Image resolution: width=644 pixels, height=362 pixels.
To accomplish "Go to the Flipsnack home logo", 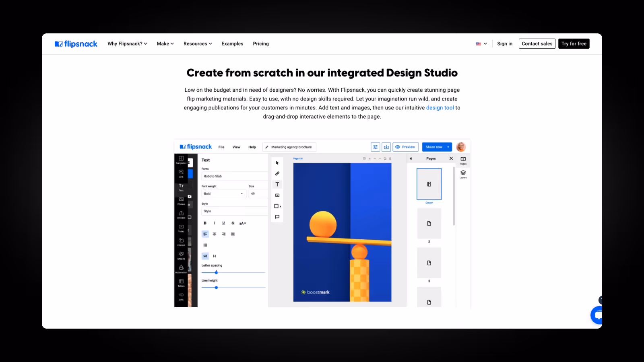I will tap(76, 44).
